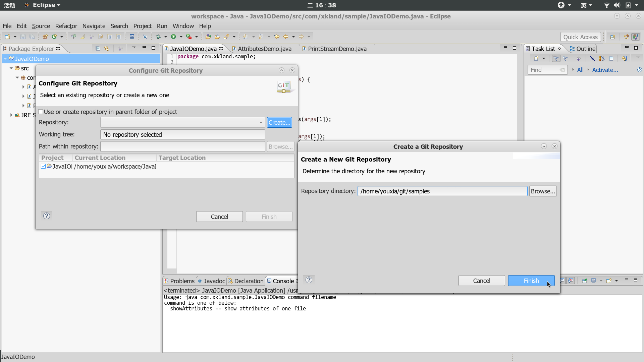This screenshot has height=362, width=644.
Task: Click Finish in Create a Git Repository dialog
Action: tap(531, 281)
